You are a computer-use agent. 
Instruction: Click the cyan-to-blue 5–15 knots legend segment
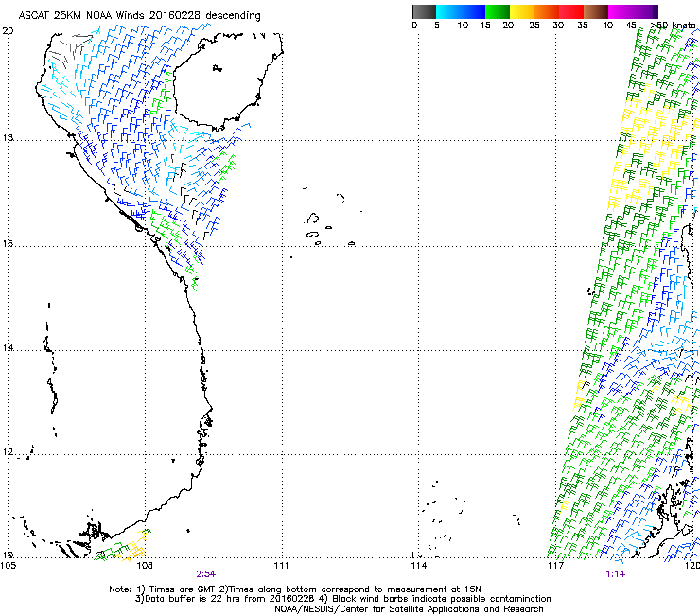pos(461,11)
